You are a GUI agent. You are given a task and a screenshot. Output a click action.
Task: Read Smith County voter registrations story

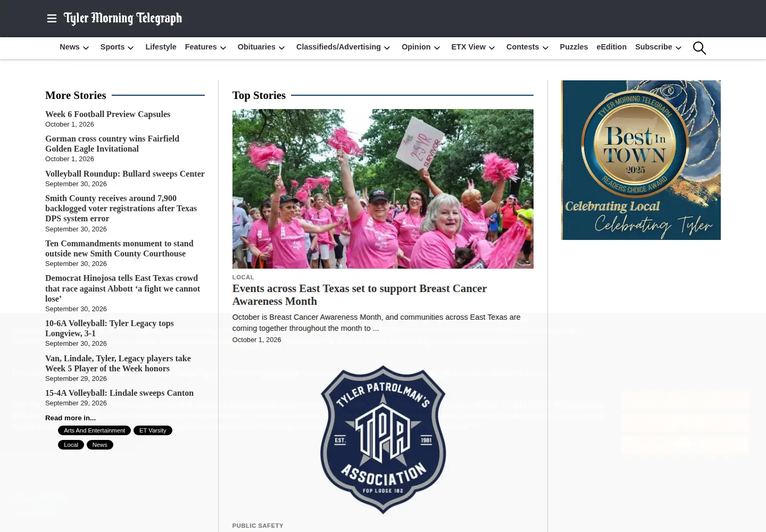pos(121,209)
